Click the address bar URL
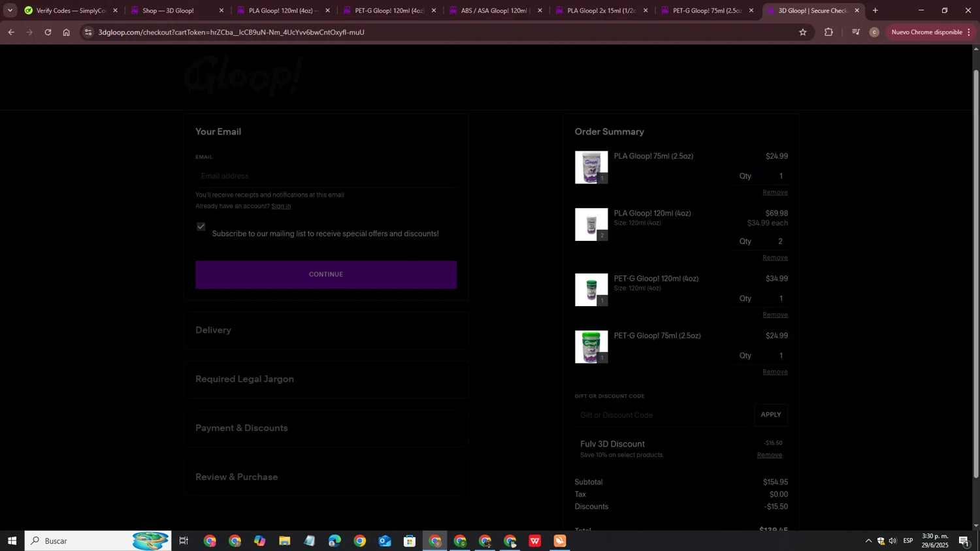This screenshot has height=551, width=980. click(231, 32)
